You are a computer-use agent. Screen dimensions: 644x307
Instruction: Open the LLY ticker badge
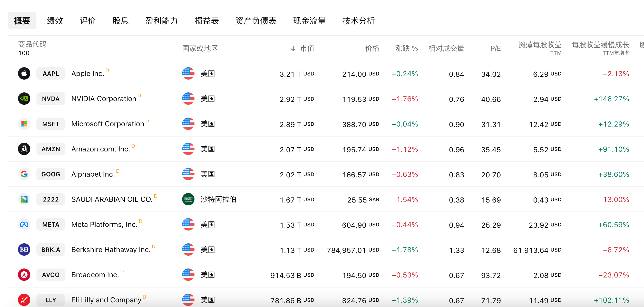(x=51, y=300)
